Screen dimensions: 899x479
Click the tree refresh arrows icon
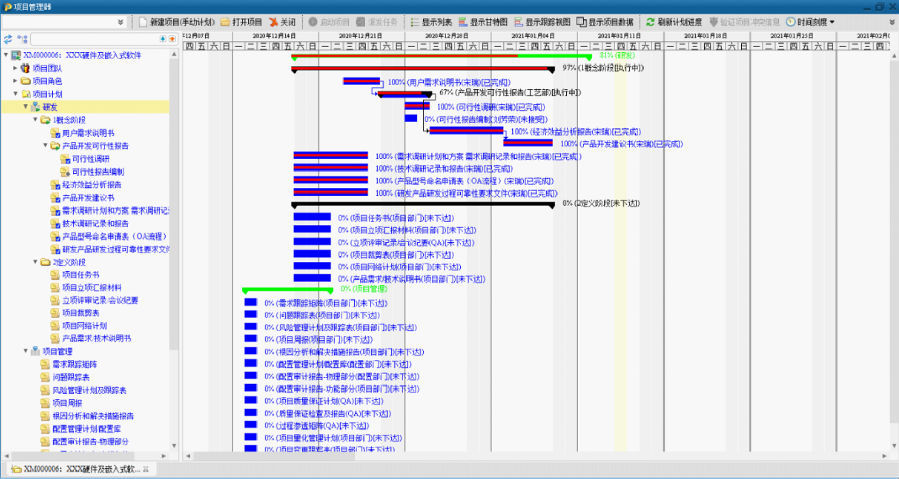click(7, 39)
